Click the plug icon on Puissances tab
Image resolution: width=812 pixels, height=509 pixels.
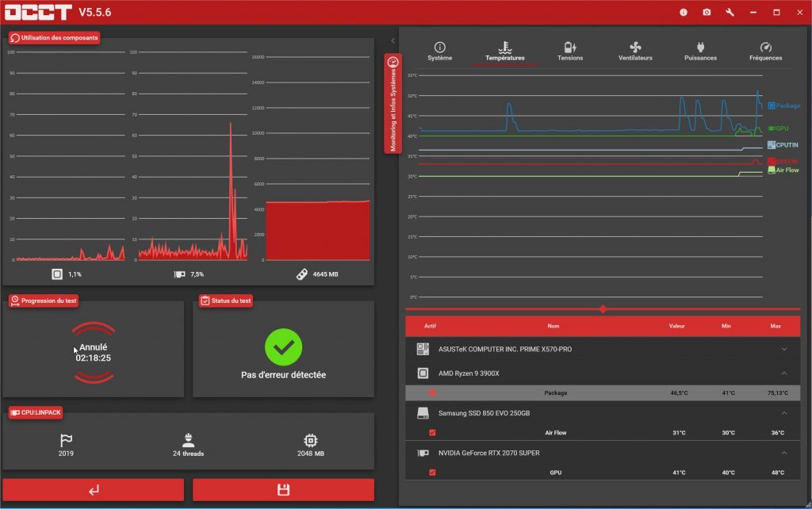[x=701, y=47]
